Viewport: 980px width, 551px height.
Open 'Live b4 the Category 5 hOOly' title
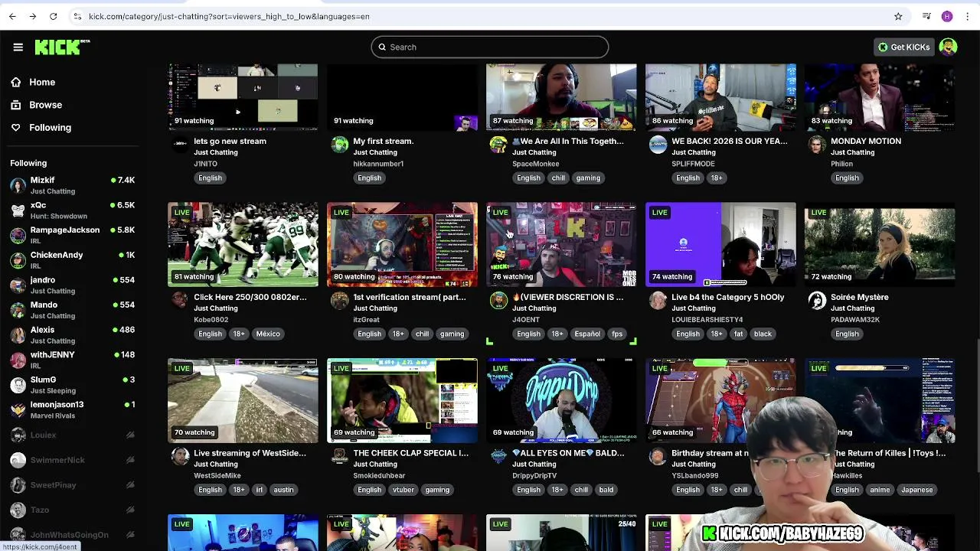point(727,297)
